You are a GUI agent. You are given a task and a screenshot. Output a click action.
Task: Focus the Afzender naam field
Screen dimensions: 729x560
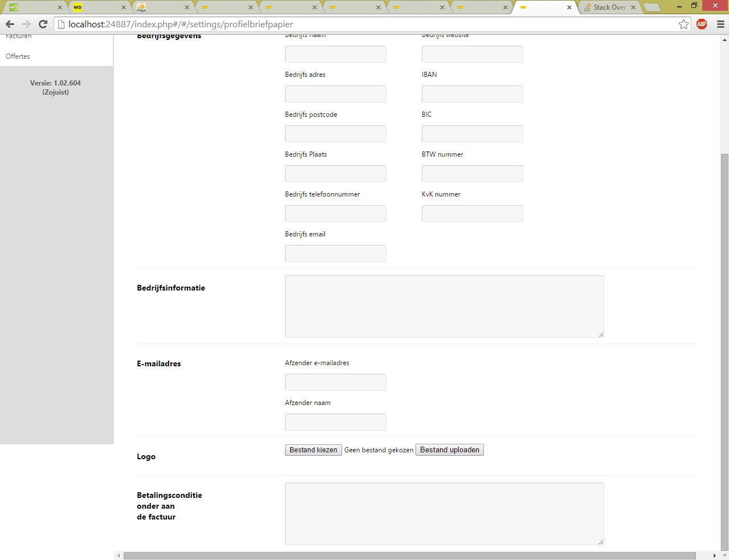[x=336, y=422]
